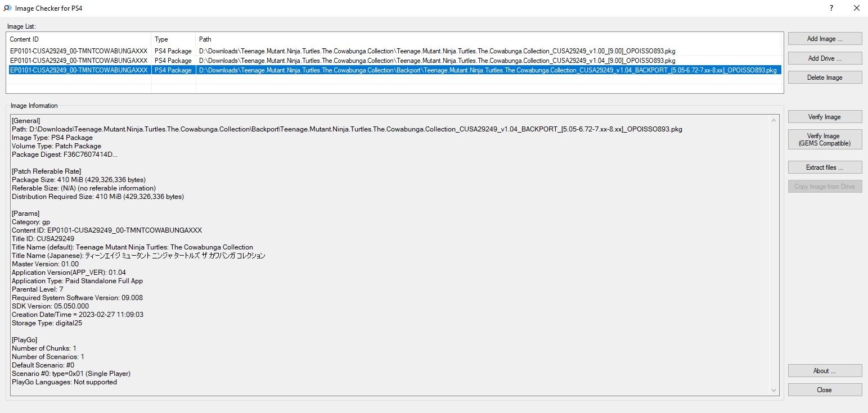
Task: Click the [PlayGo] section header
Action: [x=25, y=339]
